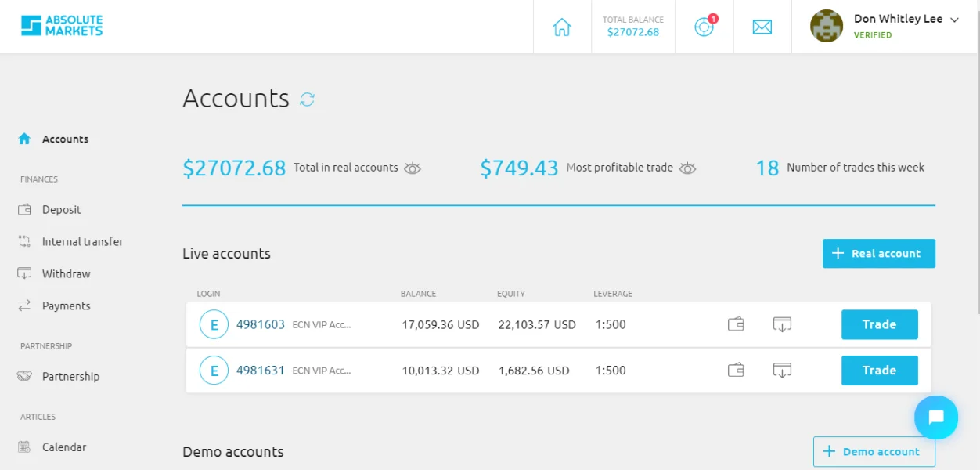
Task: Click Trade button for account 4981603
Action: pos(879,324)
